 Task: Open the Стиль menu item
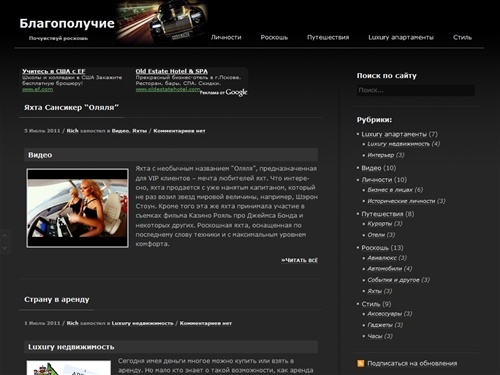[x=462, y=37]
